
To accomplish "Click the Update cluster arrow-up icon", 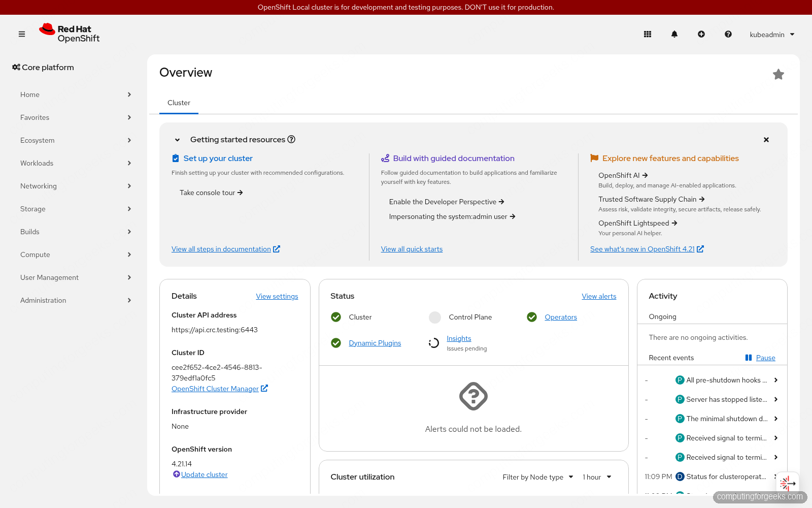I will click(176, 474).
